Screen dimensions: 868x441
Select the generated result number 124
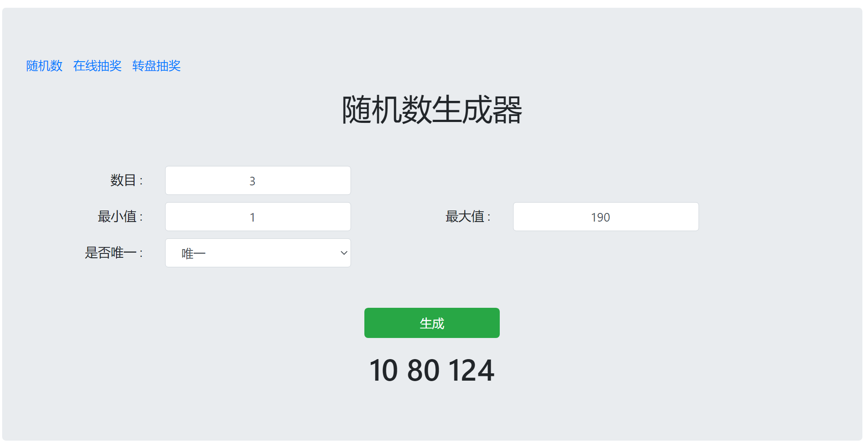click(471, 370)
